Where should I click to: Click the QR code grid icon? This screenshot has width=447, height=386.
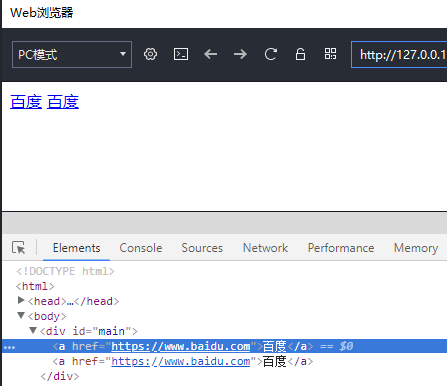(x=330, y=54)
